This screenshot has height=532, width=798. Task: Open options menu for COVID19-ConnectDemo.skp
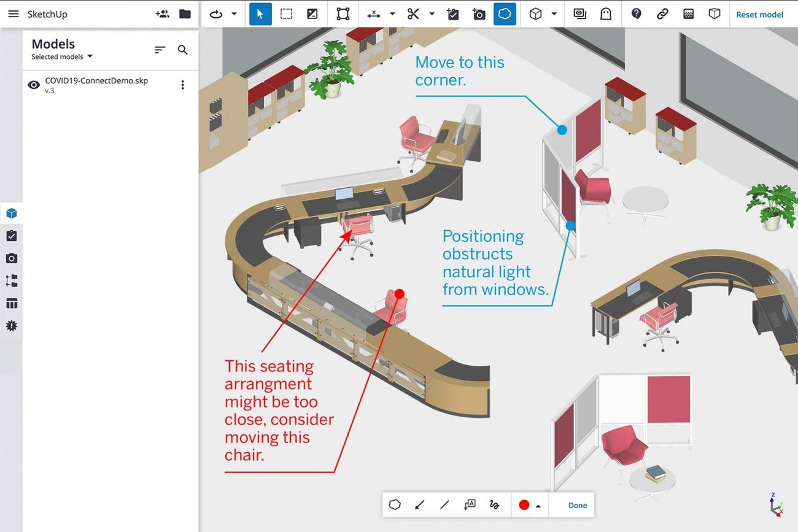point(182,85)
